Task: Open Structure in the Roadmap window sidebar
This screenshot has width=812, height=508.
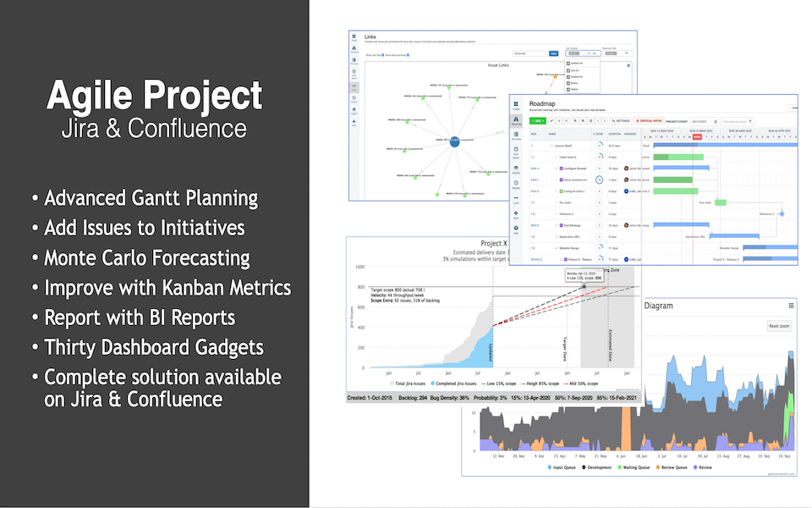Action: click(x=516, y=135)
